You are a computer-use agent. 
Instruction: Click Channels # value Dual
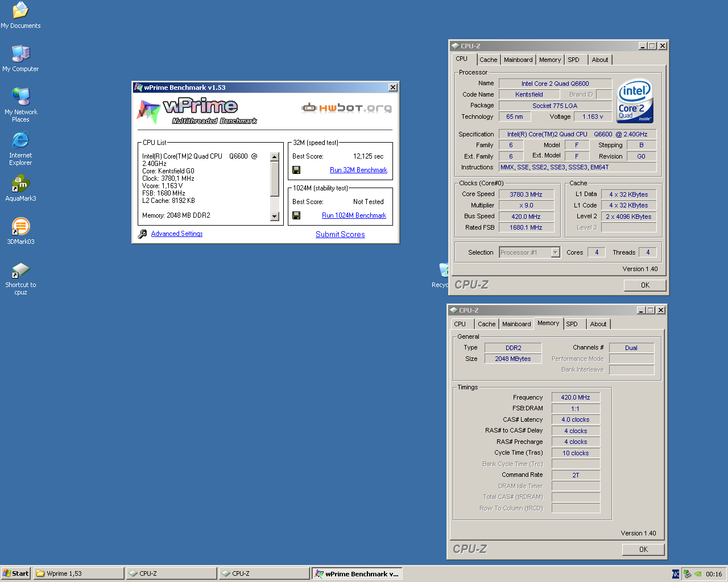[x=631, y=348]
